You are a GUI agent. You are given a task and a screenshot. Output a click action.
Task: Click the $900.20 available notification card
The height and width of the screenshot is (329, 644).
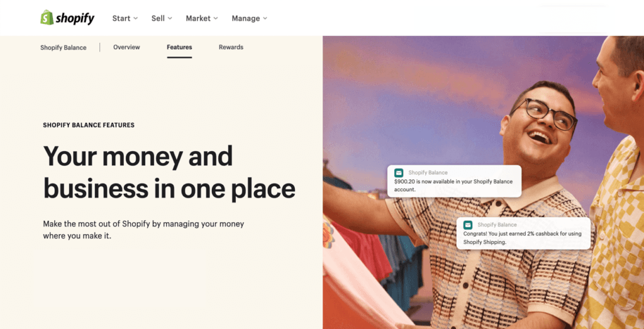point(454,181)
